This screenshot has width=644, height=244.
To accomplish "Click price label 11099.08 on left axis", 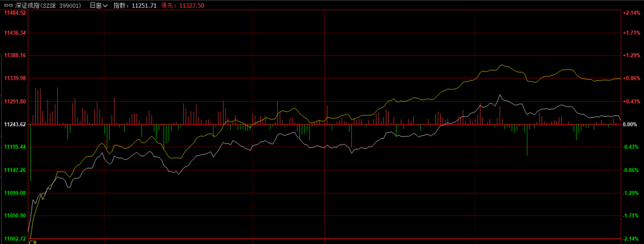I will pyautogui.click(x=15, y=192).
